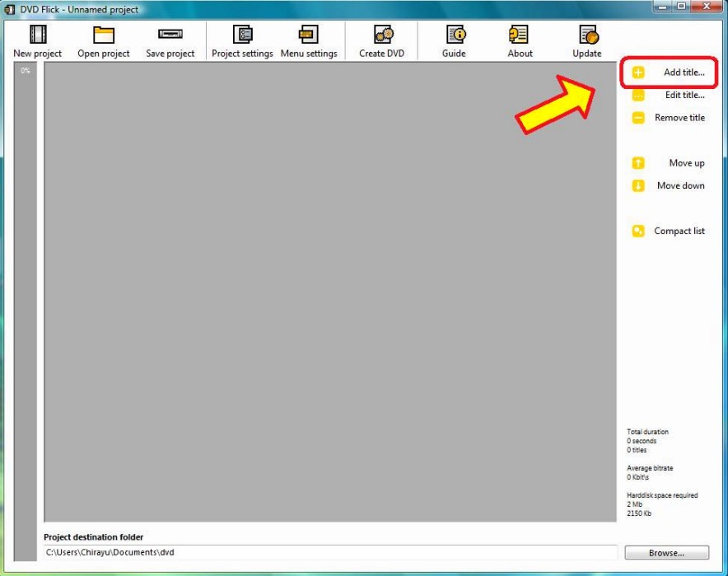View the About information
Viewport: 728px width, 576px height.
point(520,39)
